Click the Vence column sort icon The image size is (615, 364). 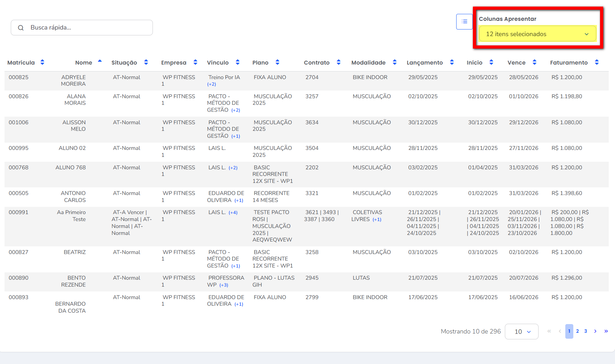(534, 62)
